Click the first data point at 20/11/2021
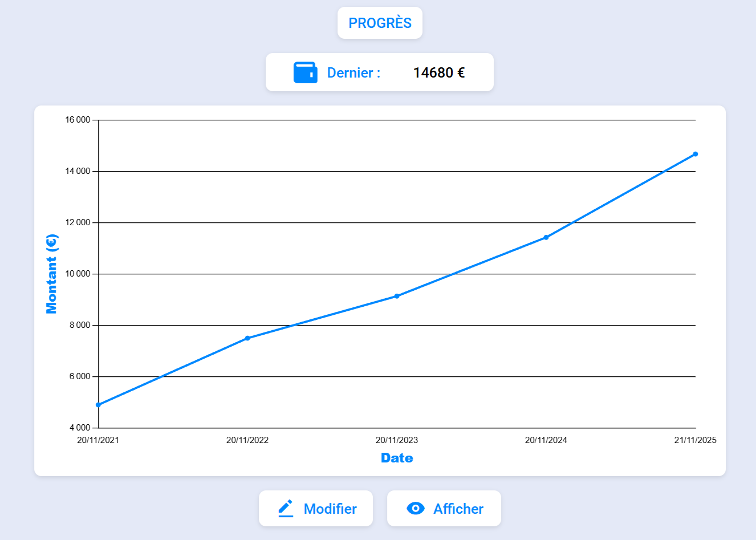 pyautogui.click(x=99, y=404)
